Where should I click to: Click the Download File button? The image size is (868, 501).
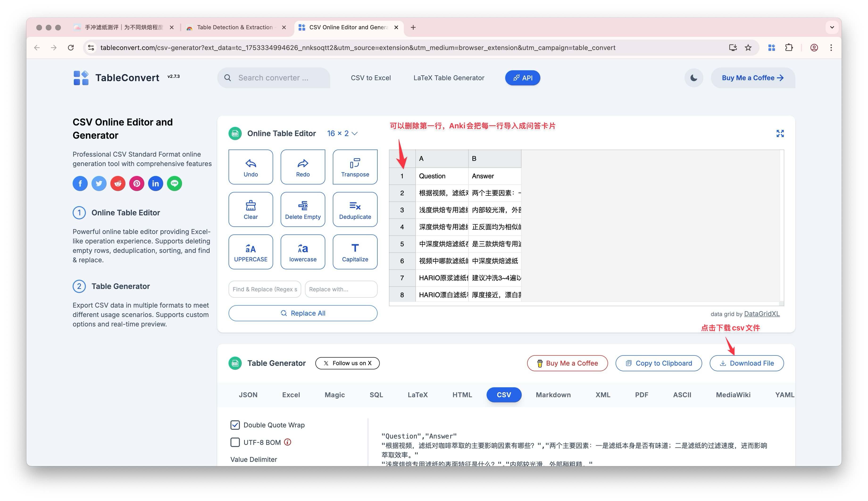point(746,363)
